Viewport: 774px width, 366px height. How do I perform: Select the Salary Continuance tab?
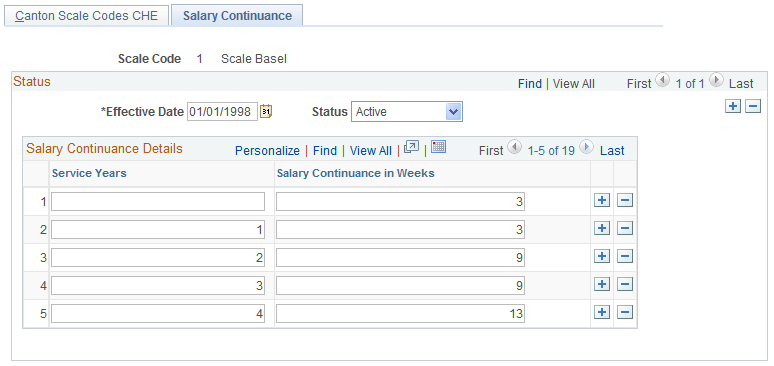click(x=237, y=15)
